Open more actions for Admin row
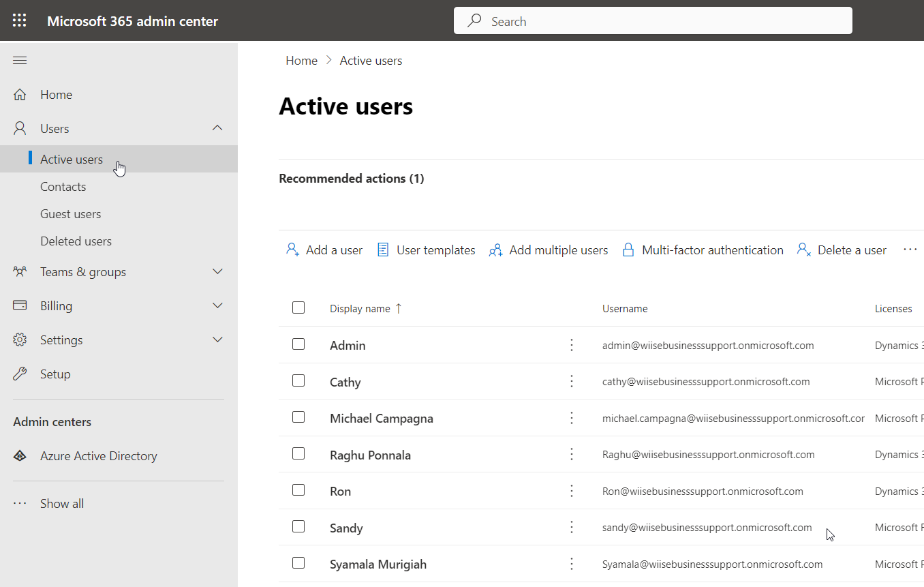 [572, 345]
